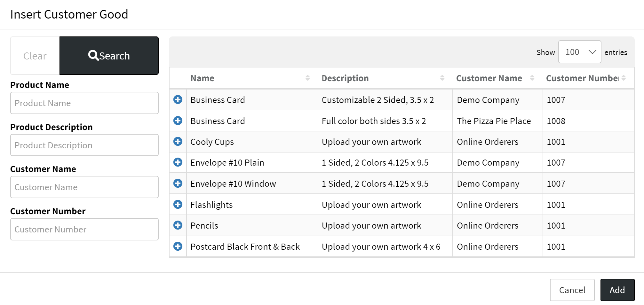Click 'Customizable 2 Sided, 3.5 x 2' description
The height and width of the screenshot is (305, 644).
[378, 100]
